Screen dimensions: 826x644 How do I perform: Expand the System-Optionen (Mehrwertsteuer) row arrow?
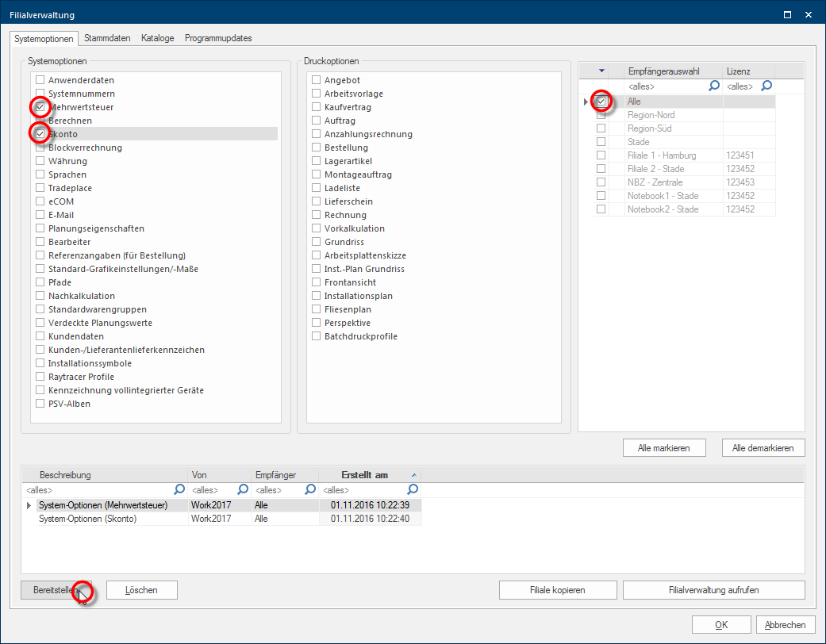pos(29,505)
